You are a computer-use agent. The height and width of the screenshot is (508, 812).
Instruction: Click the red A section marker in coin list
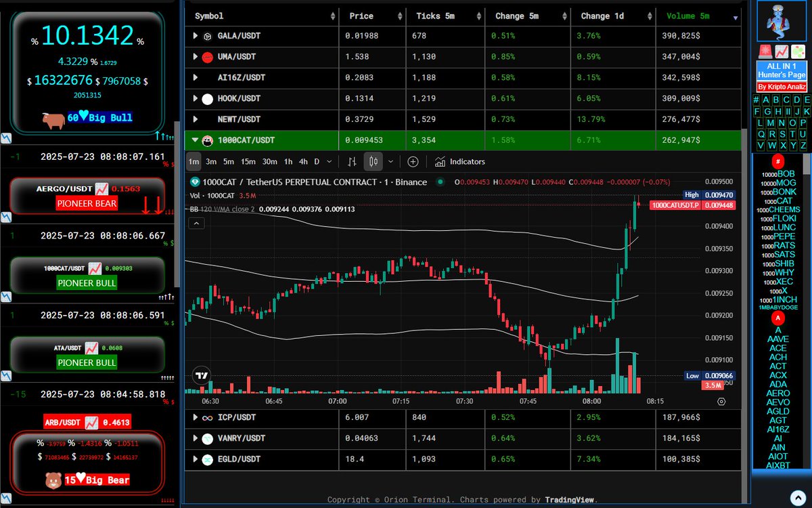click(778, 318)
